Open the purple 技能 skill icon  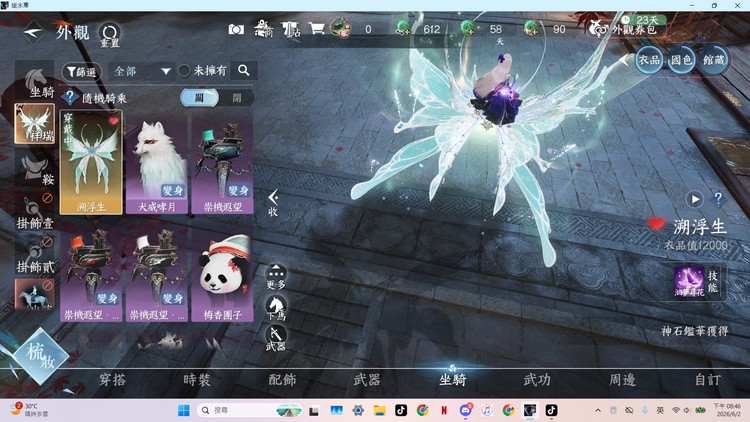pyautogui.click(x=689, y=281)
